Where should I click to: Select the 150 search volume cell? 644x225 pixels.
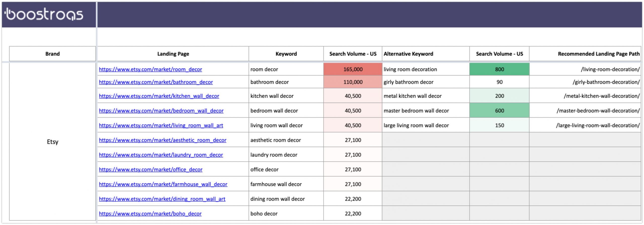click(x=499, y=125)
